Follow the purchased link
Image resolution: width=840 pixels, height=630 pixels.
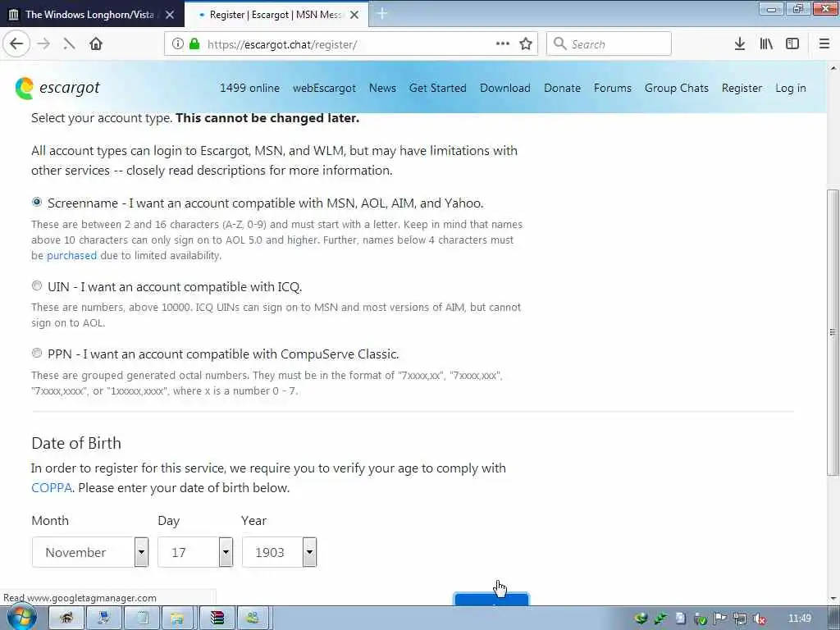tap(72, 256)
